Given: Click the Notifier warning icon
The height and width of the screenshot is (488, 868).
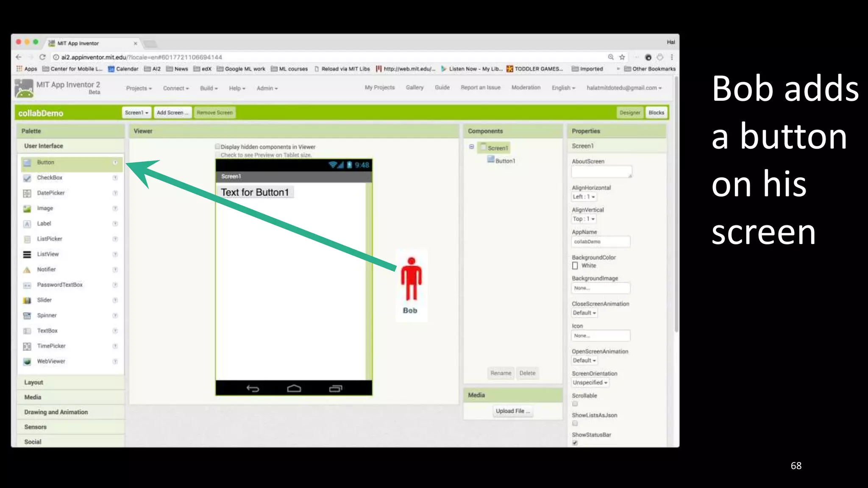Looking at the screenshot, I should (x=27, y=270).
